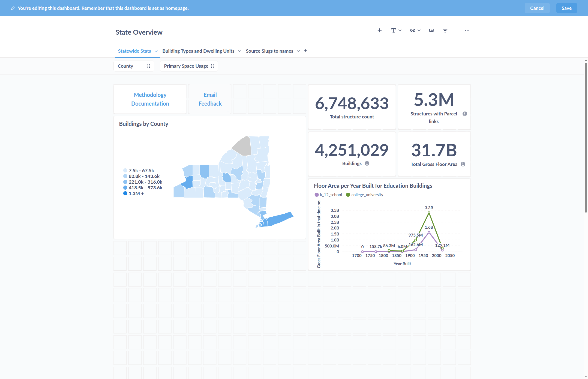Click the Primary Space Usage filter handle

tap(212, 66)
